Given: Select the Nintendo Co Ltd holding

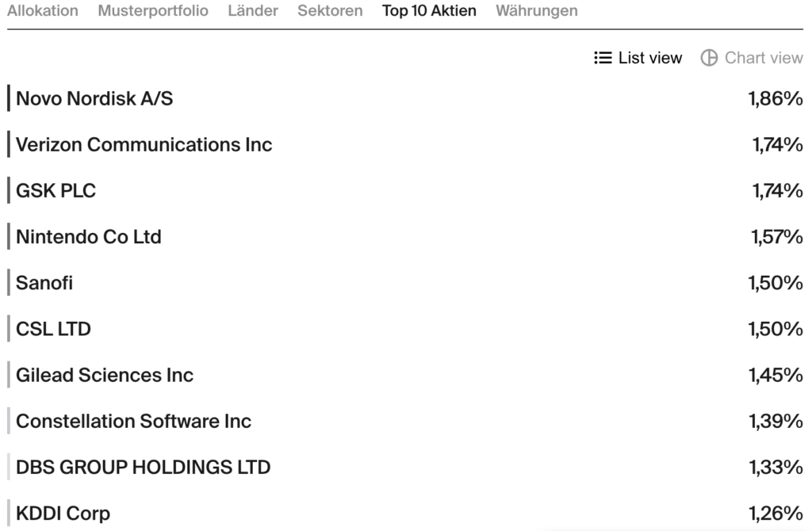Looking at the screenshot, I should click(x=89, y=237).
